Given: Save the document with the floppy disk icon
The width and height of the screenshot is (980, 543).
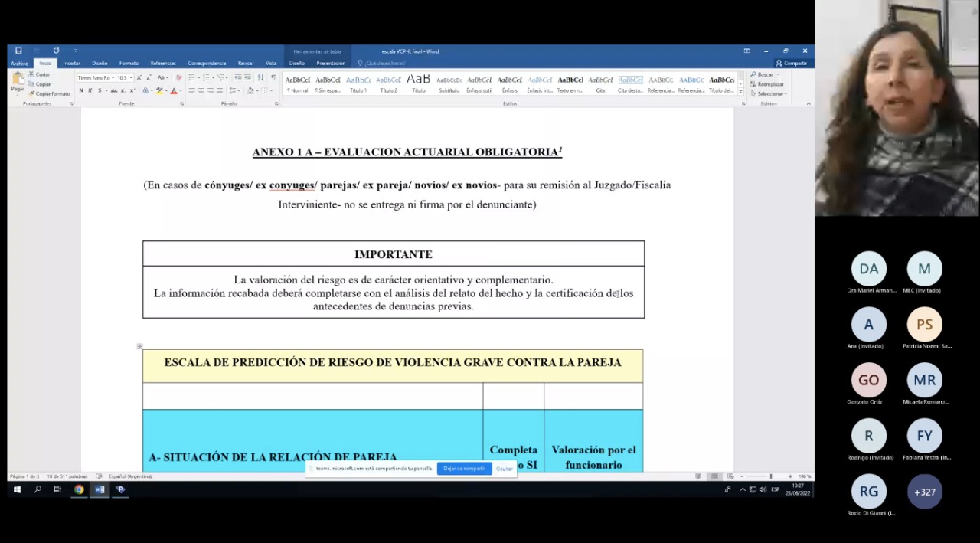Looking at the screenshot, I should [18, 51].
